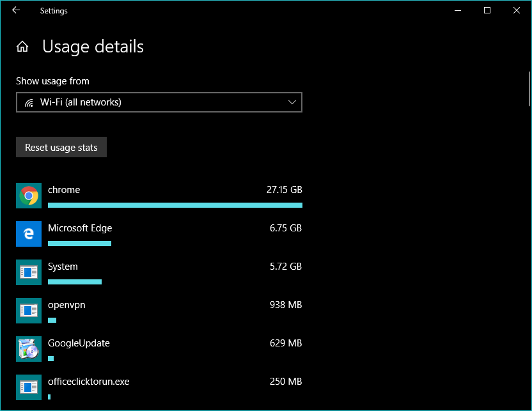This screenshot has width=532, height=411.
Task: Click the Chrome app icon
Action: 28,195
